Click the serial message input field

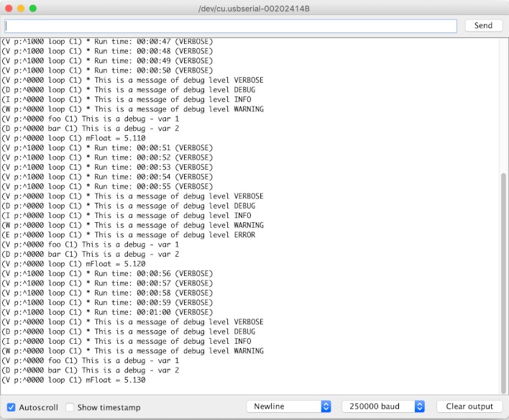pyautogui.click(x=230, y=25)
